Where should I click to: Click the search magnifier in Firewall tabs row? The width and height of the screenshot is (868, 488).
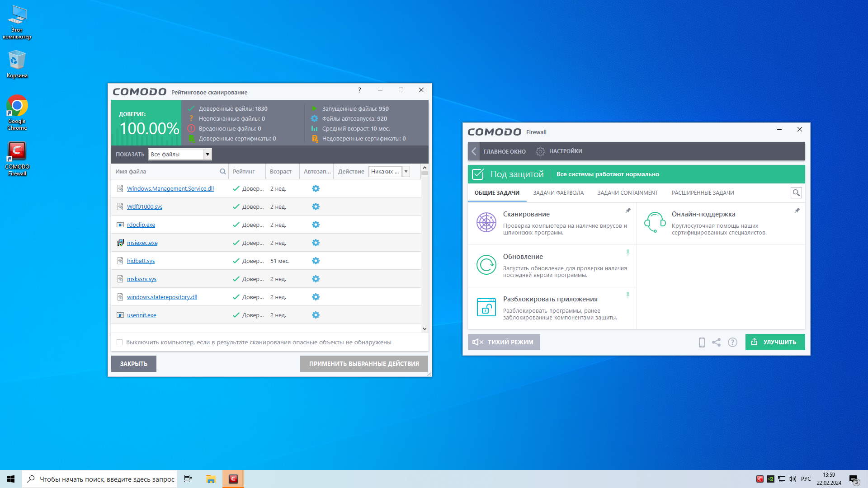pyautogui.click(x=796, y=193)
